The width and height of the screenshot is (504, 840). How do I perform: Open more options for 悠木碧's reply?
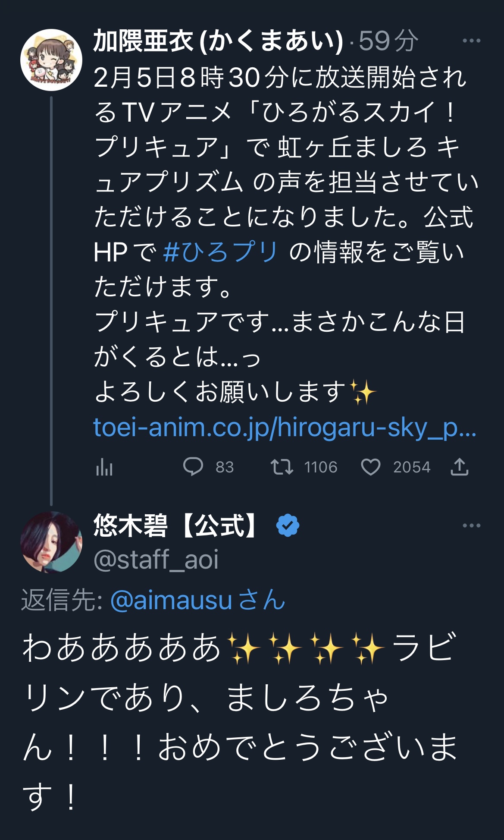click(471, 525)
